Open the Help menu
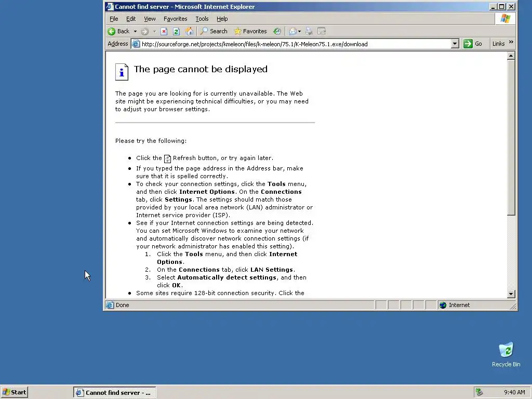This screenshot has height=399, width=532. coord(222,19)
